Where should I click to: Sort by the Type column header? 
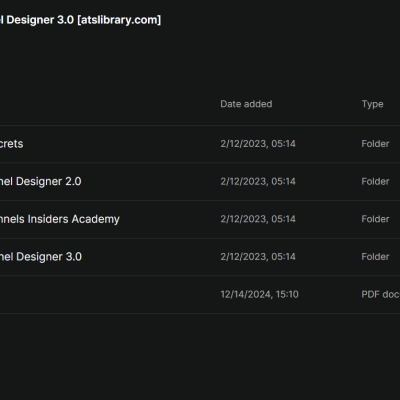pyautogui.click(x=372, y=104)
